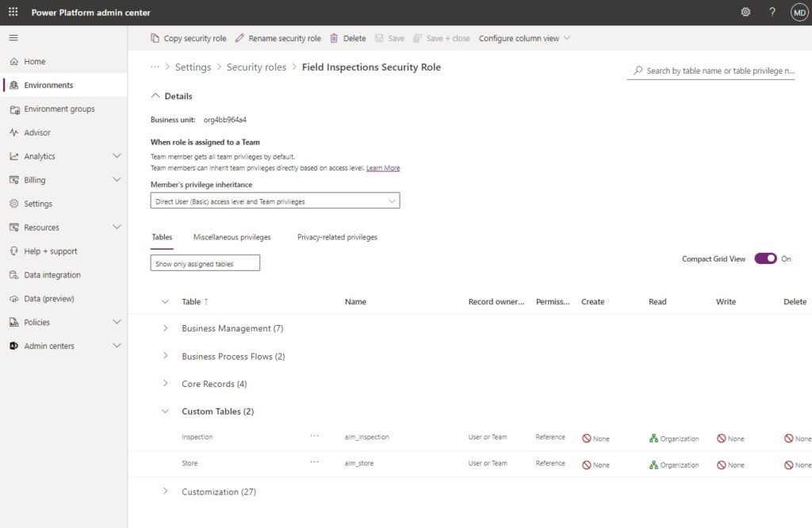Sort by the Table column header
This screenshot has height=528, width=812.
195,301
